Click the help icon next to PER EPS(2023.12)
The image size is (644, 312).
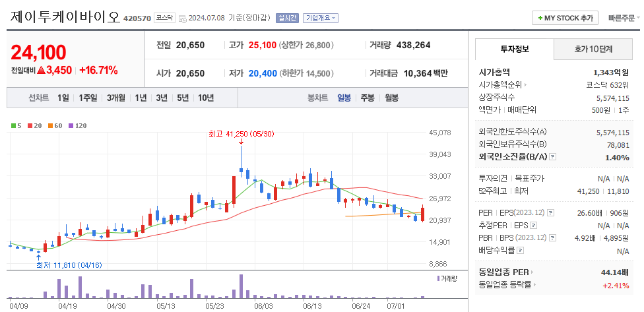[551, 213]
